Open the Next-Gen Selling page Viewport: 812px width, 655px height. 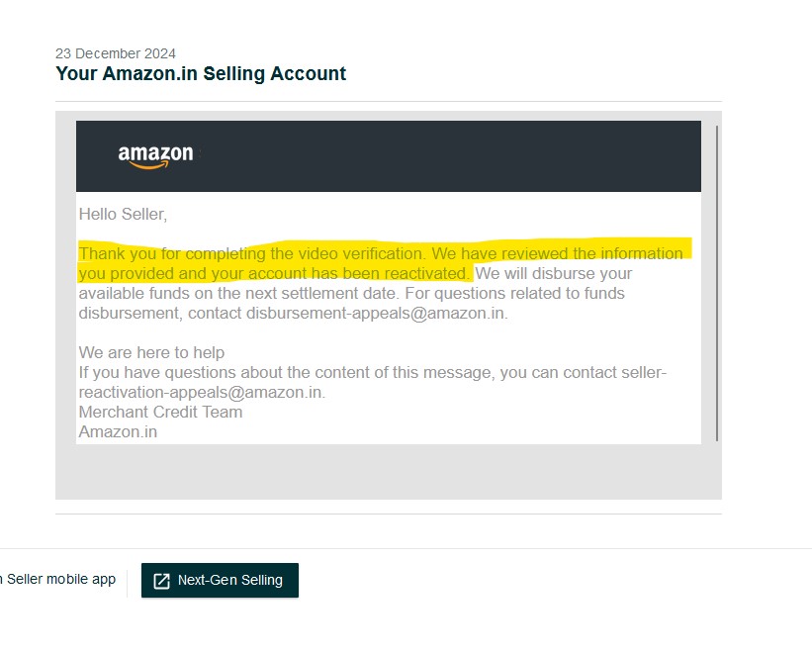coord(220,580)
